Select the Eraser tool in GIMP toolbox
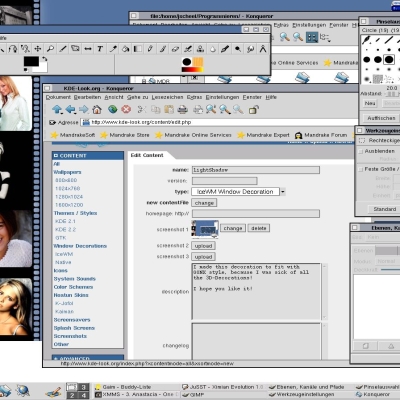This screenshot has height=400, width=400. pos(175,49)
